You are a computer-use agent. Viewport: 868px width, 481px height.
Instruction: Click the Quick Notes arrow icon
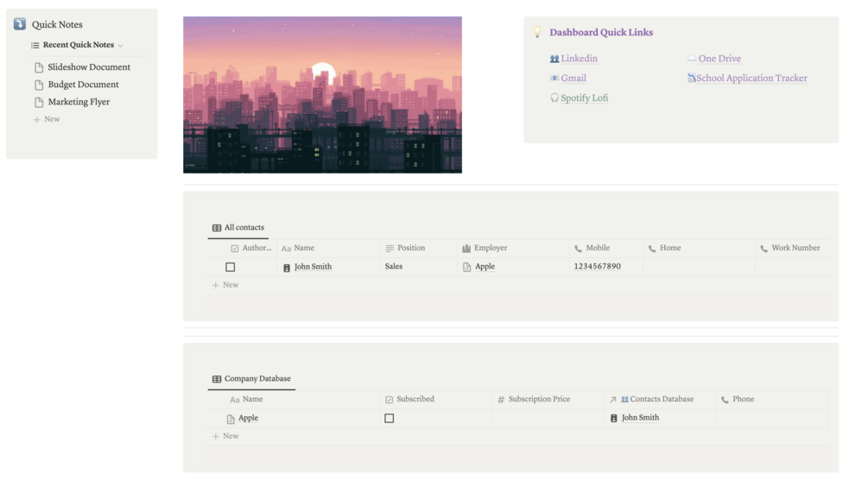coord(20,24)
